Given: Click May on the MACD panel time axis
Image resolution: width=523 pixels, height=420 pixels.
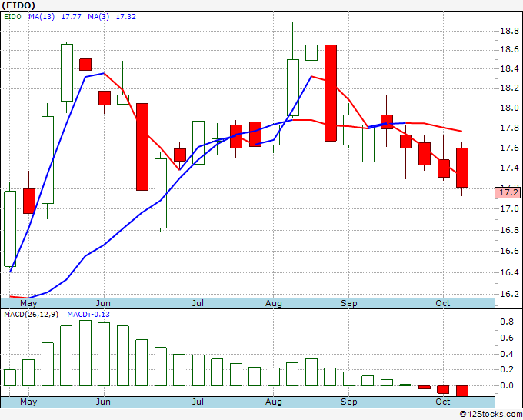Looking at the screenshot, I should coord(28,402).
